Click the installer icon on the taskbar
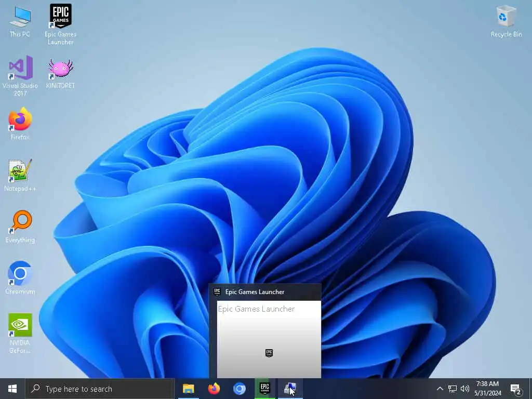 point(290,389)
